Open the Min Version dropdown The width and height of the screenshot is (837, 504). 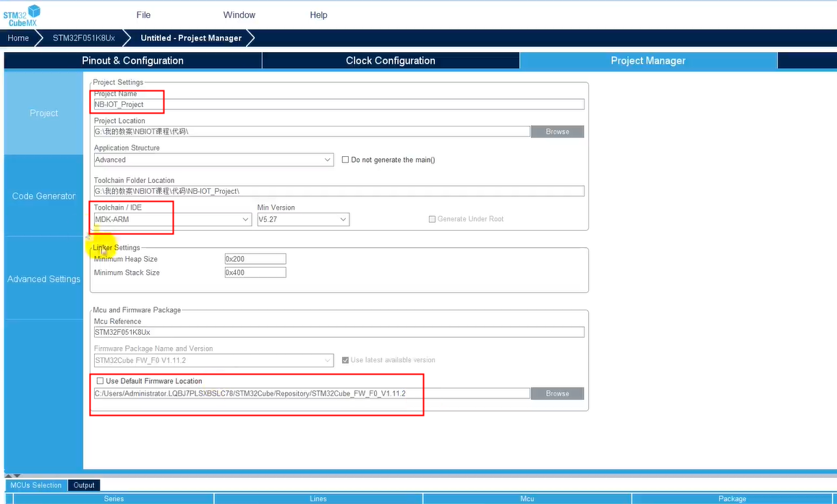[x=303, y=219]
